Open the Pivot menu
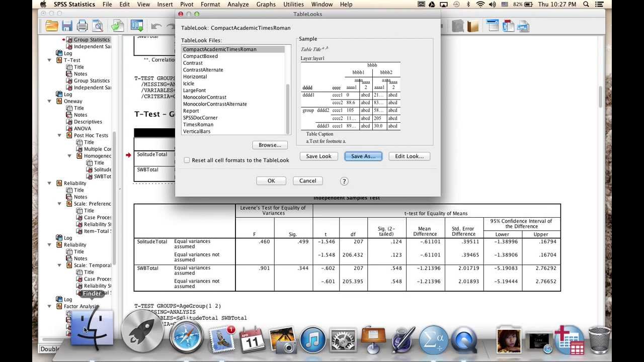The image size is (644, 362). pos(187,5)
